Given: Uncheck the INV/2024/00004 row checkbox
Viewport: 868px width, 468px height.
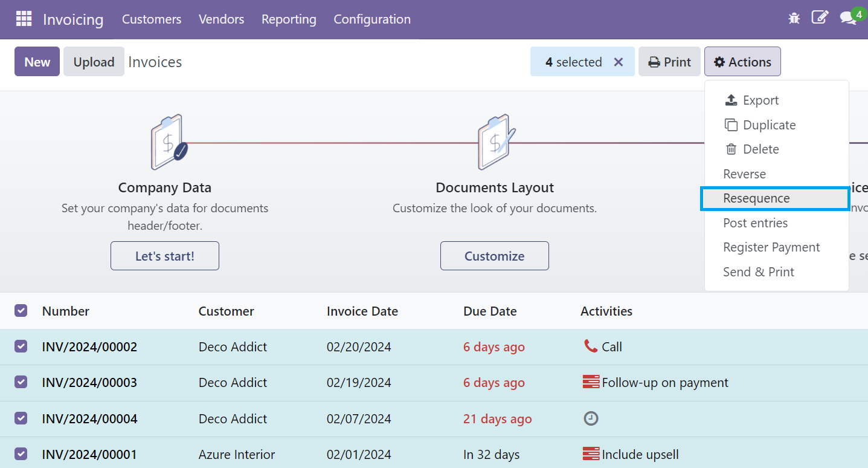Looking at the screenshot, I should [x=21, y=418].
